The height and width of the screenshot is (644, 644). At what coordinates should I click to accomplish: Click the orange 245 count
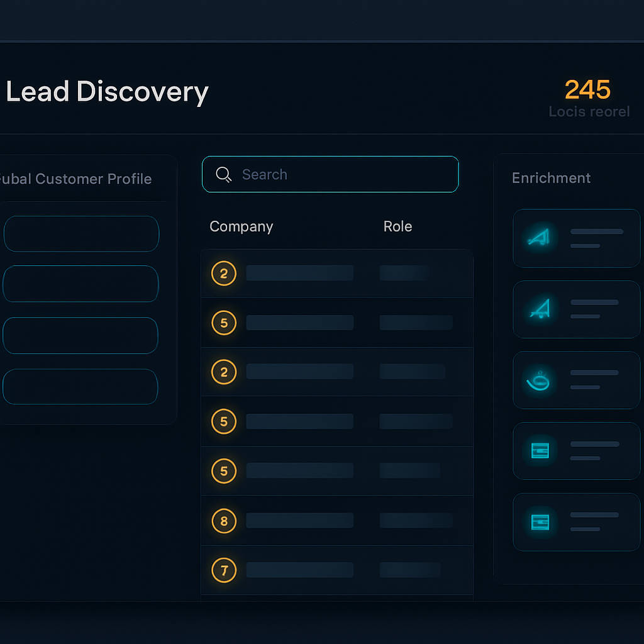587,89
